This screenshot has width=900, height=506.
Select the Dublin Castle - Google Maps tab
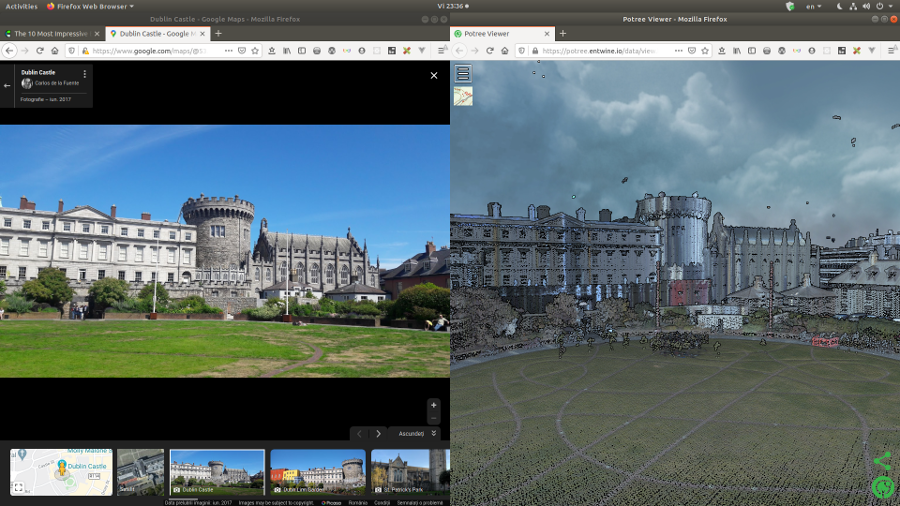[157, 34]
